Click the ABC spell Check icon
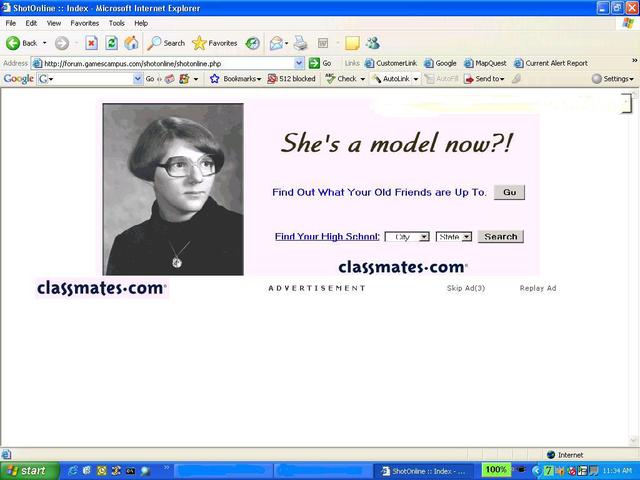640x480 pixels. point(330,79)
